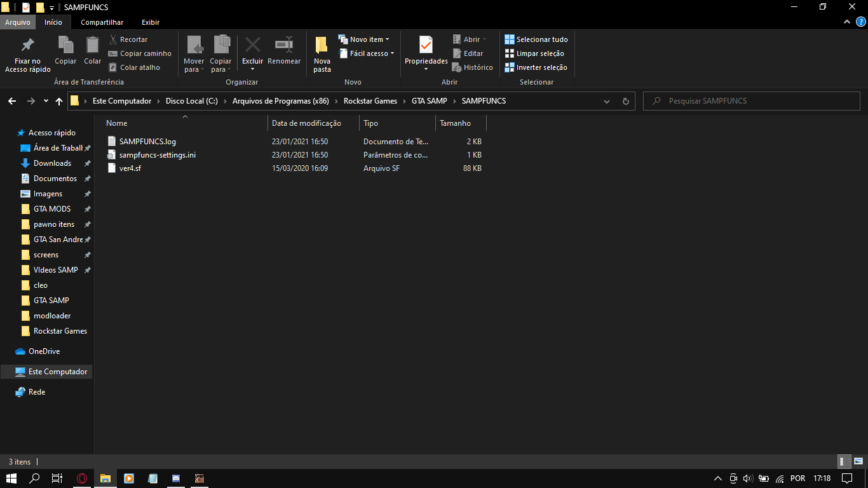Click Selecionar tudo

coord(536,39)
